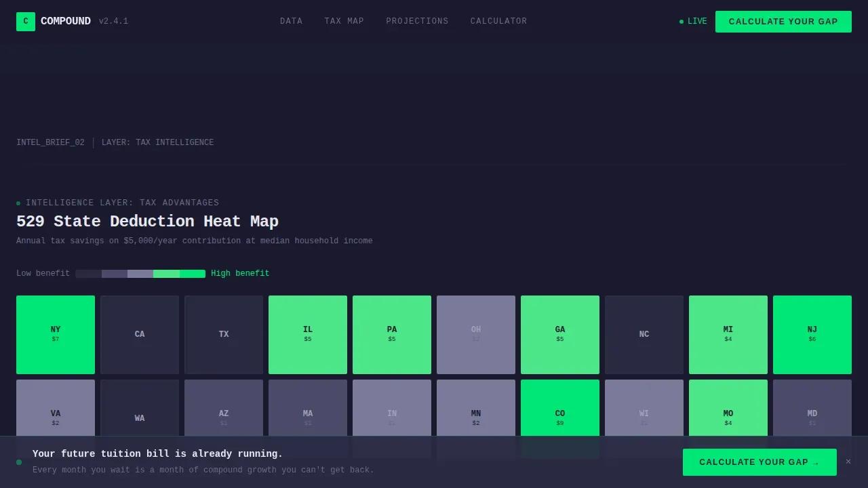Viewport: 868px width, 488px height.
Task: Select the GA heat map tile
Action: (x=560, y=335)
